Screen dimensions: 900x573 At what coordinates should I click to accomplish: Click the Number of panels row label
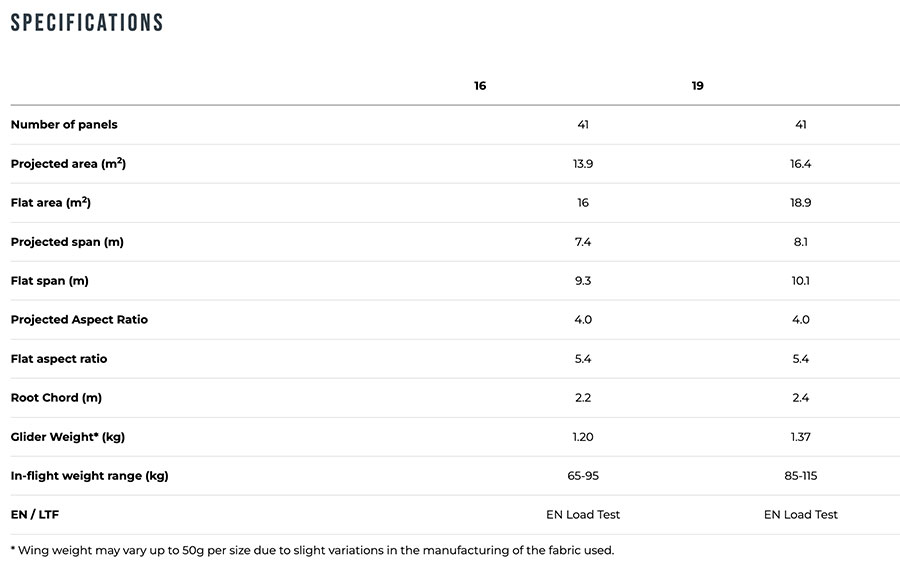[64, 125]
